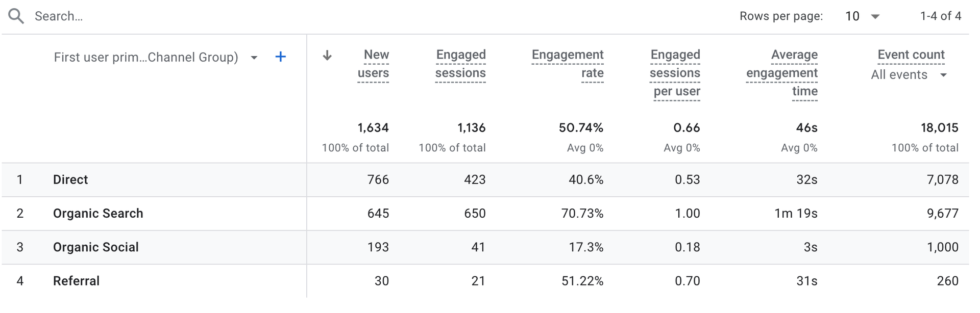Screen dimensions: 980x313
Task: Open the Rows per page dropdown
Action: (862, 16)
